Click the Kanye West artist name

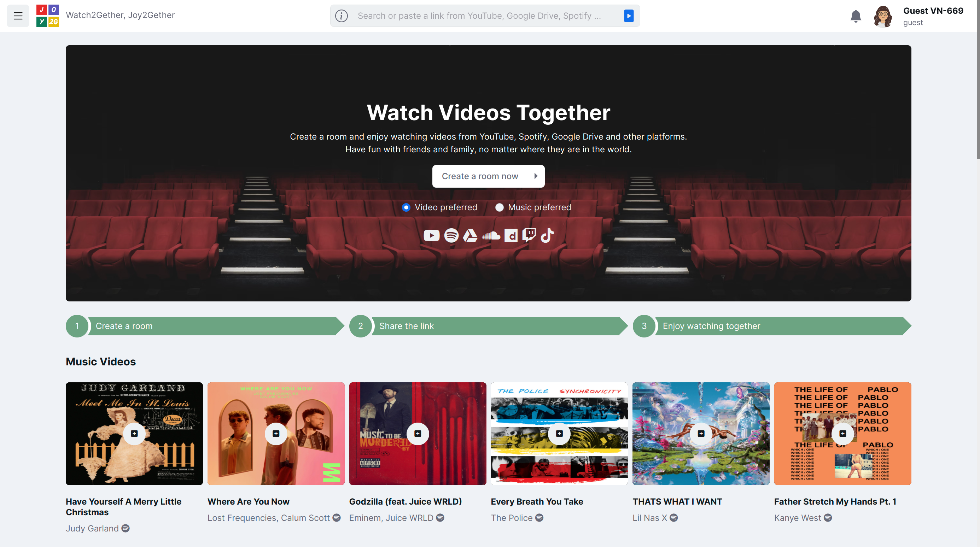click(x=797, y=518)
